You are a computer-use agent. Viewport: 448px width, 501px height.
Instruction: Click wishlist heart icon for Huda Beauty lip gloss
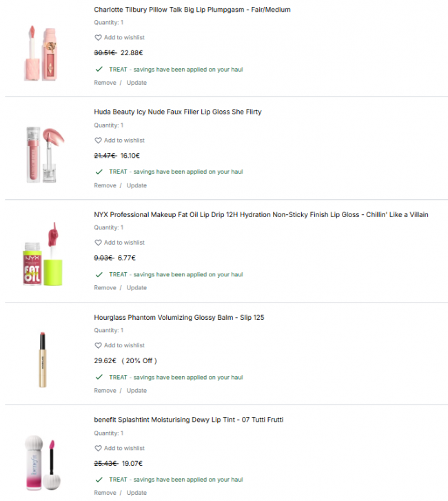tap(98, 141)
